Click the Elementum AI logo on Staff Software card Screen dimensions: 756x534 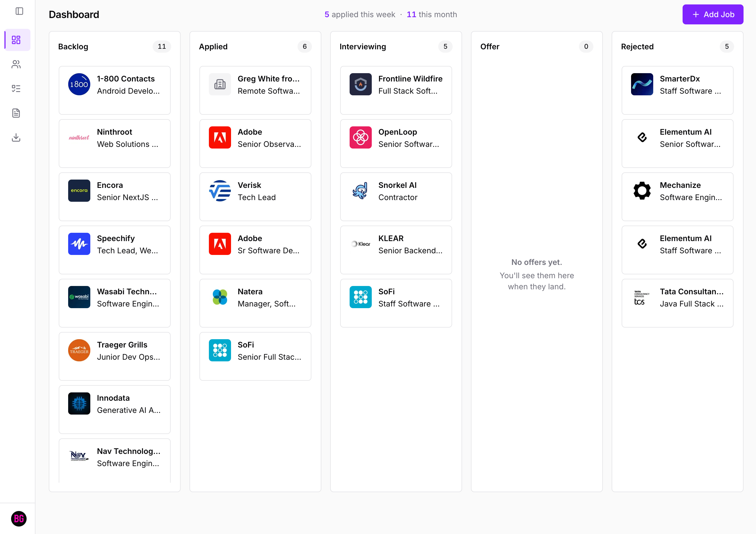pos(642,244)
